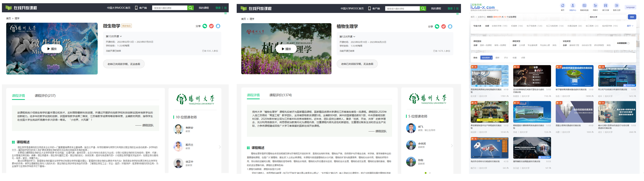Open the iLAB-X 首页 home icon

[x=563, y=6]
